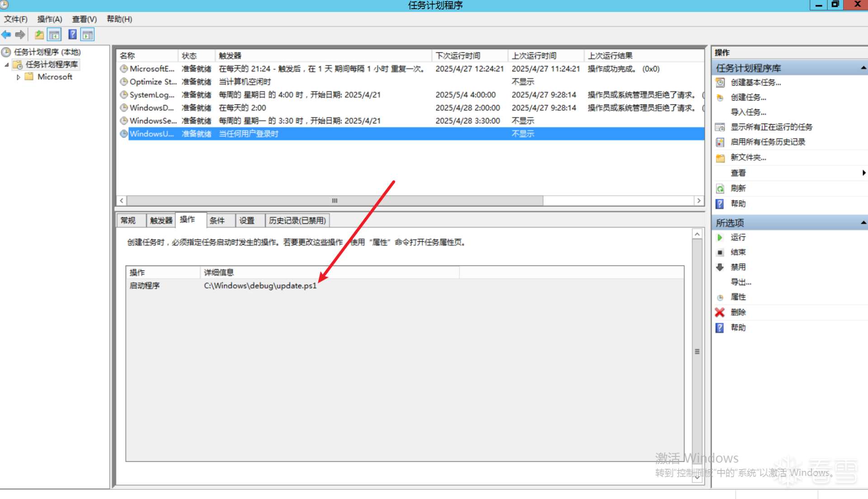Collapse the 任务计划程序库 tree node
The image size is (868, 499).
[x=7, y=65]
